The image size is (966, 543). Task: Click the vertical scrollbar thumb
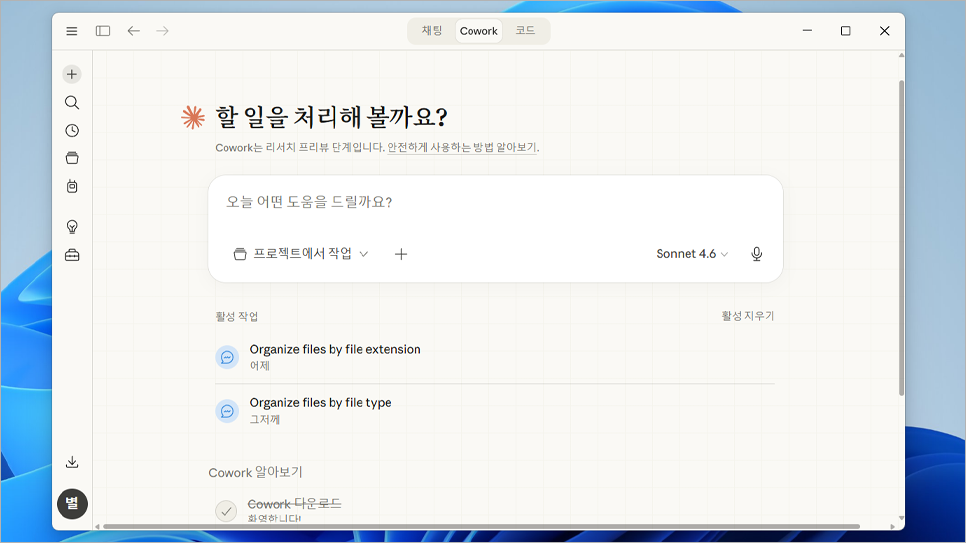(x=901, y=237)
